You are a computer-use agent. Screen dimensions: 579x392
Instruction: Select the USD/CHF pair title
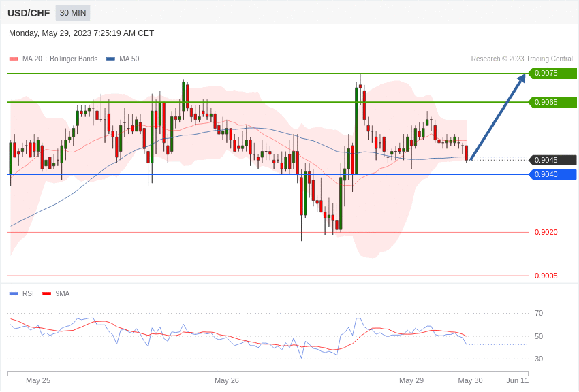click(29, 13)
